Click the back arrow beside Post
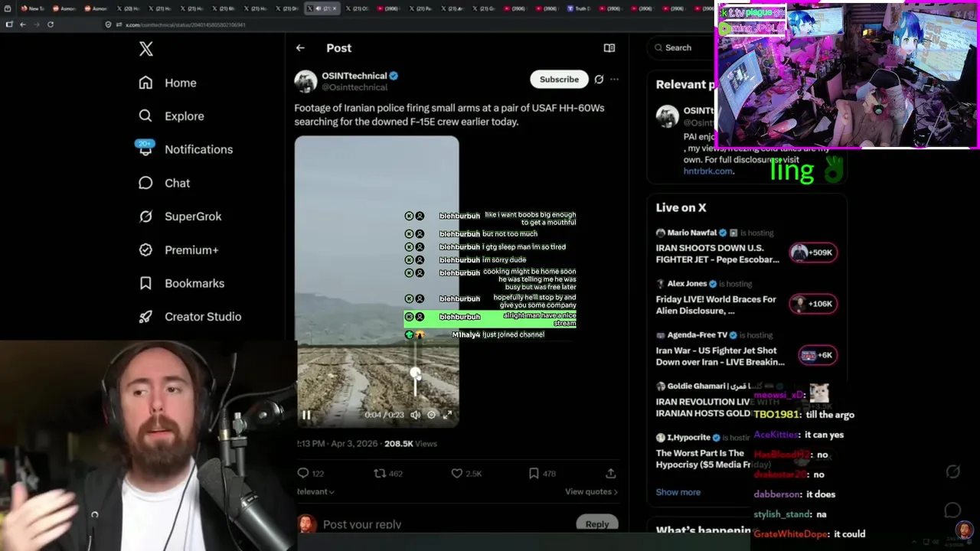980x551 pixels. [300, 47]
